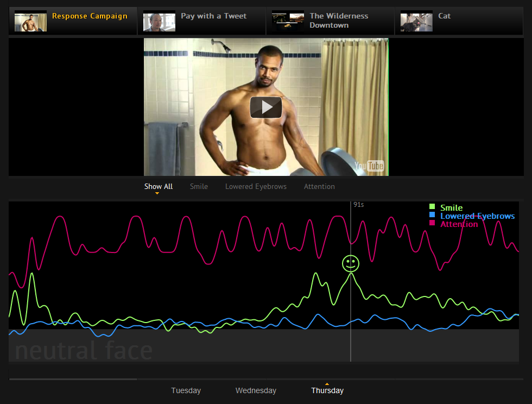The height and width of the screenshot is (404, 532).
Task: Play the video in the player
Action: (x=266, y=108)
